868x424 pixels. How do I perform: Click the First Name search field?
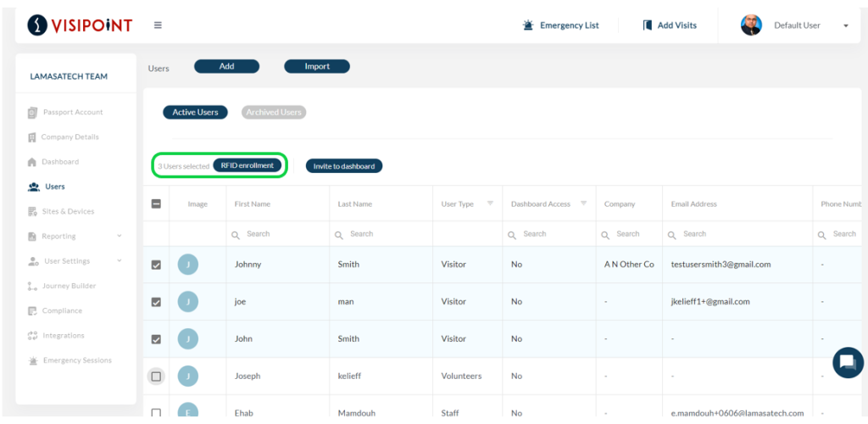277,234
